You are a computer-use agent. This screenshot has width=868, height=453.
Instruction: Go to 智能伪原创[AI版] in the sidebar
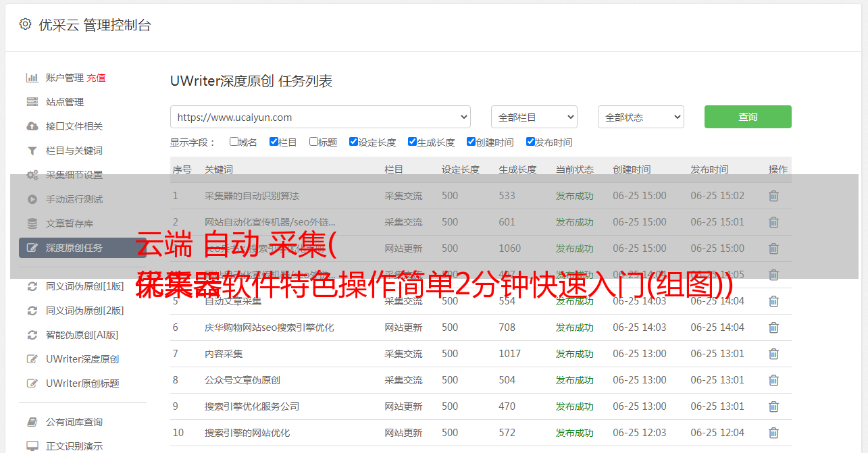pos(82,335)
